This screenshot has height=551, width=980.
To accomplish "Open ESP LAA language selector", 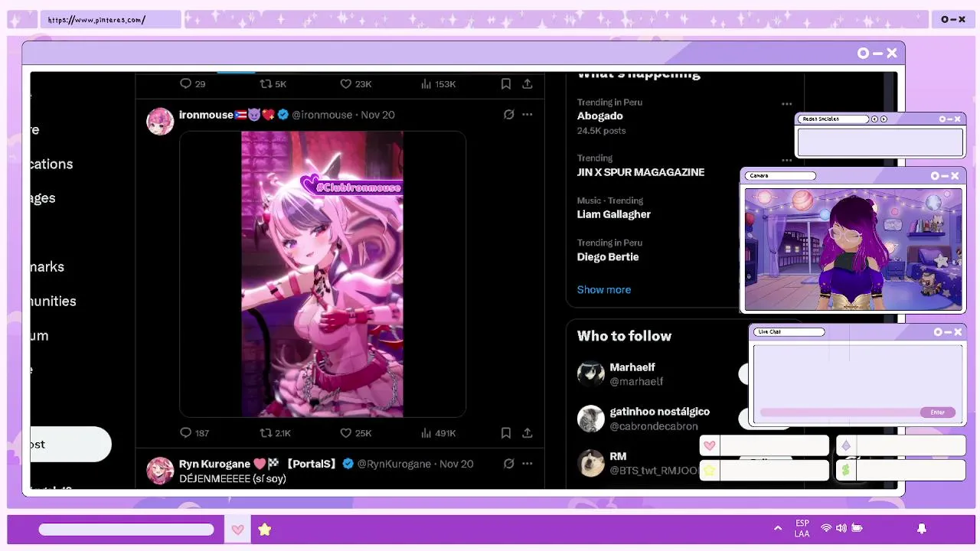I will [x=802, y=528].
